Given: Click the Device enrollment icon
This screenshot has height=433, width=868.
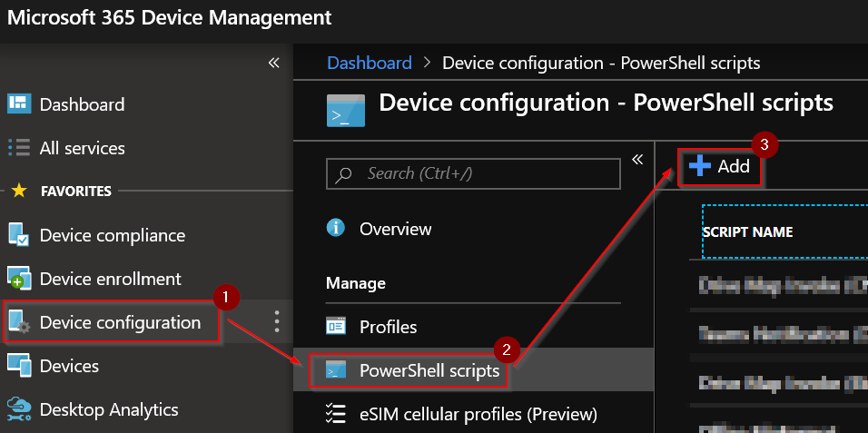Looking at the screenshot, I should pos(19,279).
